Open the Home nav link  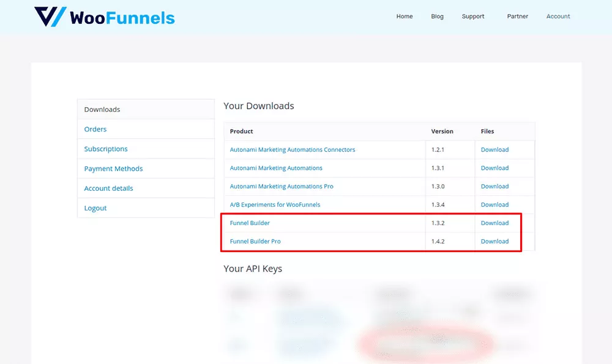[405, 17]
